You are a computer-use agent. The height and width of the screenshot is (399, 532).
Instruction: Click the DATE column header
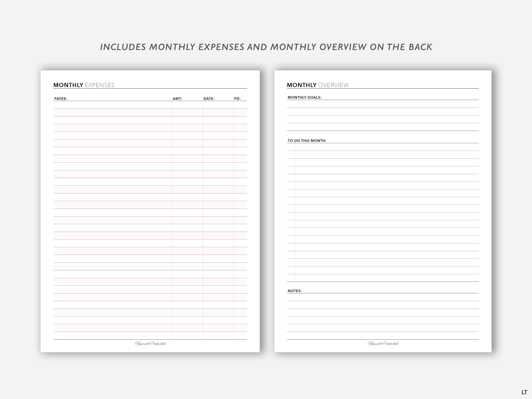(209, 99)
